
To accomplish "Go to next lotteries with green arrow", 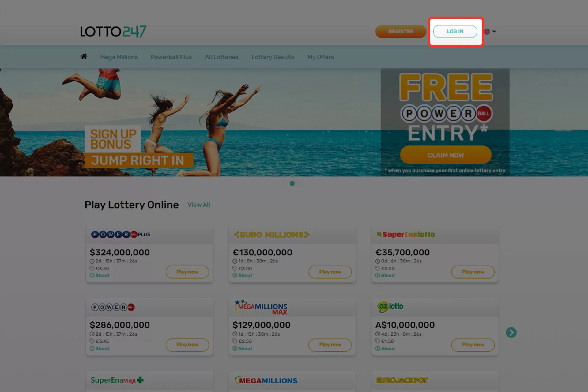I will point(511,333).
